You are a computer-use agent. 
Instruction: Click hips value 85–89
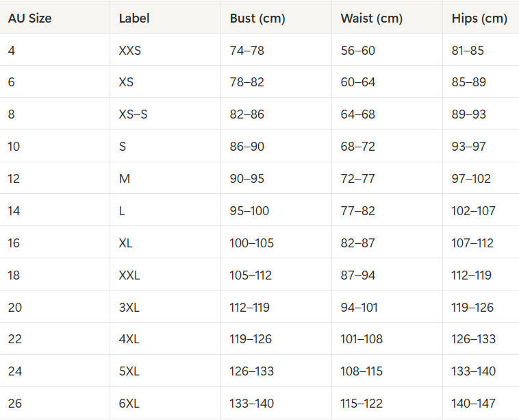click(468, 82)
